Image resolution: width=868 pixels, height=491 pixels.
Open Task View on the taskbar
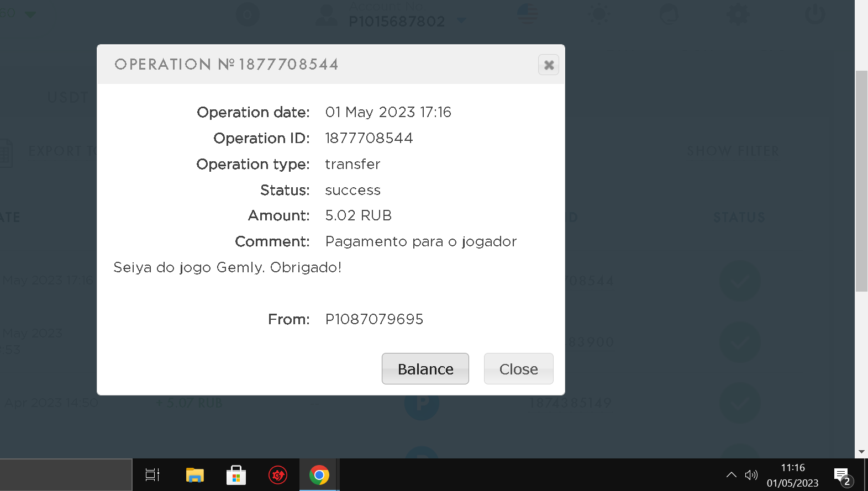tap(152, 475)
